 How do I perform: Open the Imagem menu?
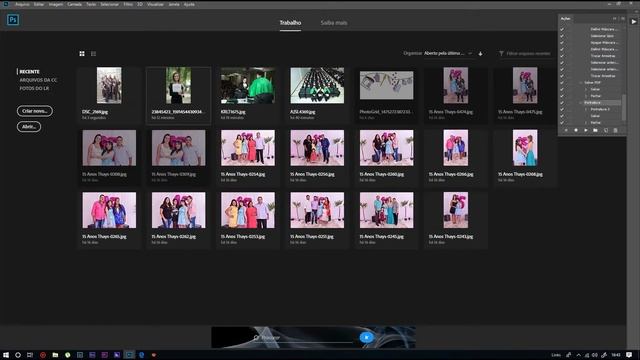tap(56, 4)
